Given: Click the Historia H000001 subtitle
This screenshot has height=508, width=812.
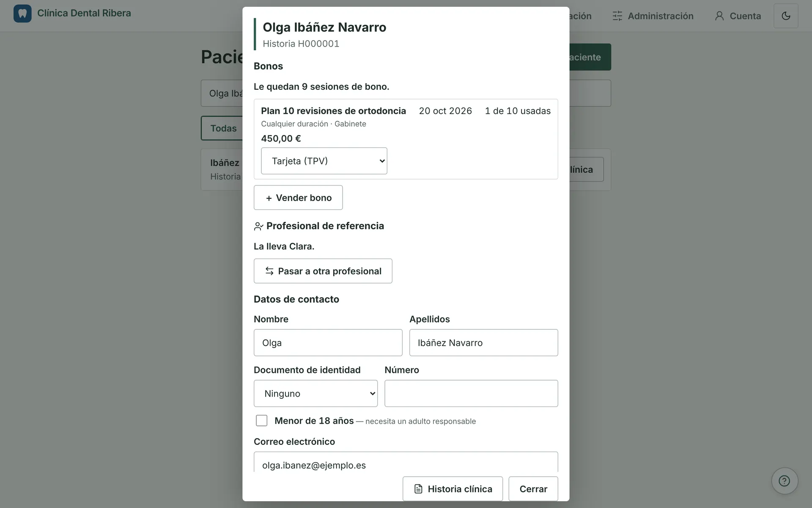Looking at the screenshot, I should click(301, 44).
